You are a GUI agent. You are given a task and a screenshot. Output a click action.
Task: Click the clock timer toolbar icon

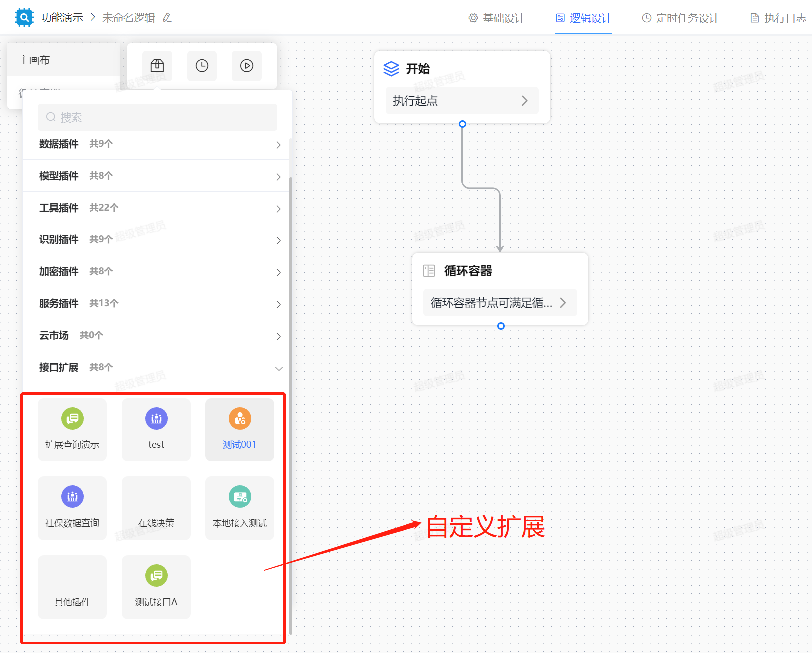coord(202,66)
